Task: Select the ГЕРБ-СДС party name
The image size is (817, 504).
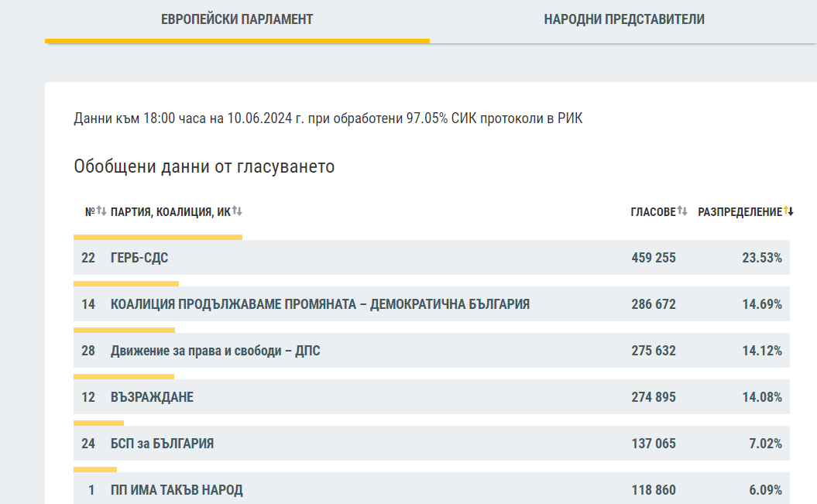Action: pyautogui.click(x=139, y=258)
